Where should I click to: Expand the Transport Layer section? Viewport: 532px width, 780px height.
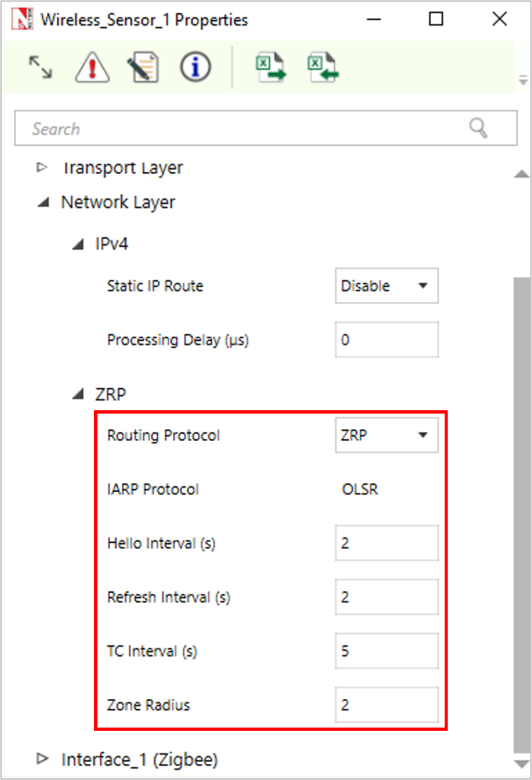(x=42, y=167)
